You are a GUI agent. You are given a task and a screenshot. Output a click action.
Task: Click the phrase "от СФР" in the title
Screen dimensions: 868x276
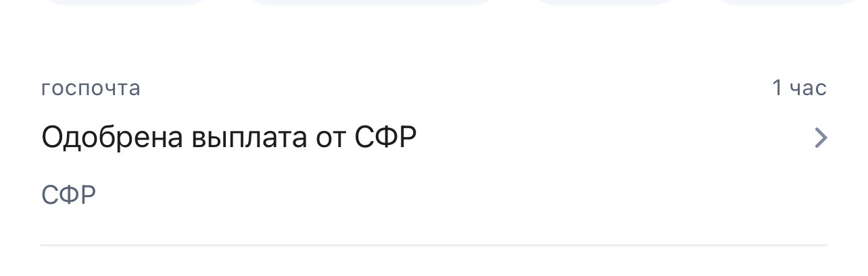point(366,138)
